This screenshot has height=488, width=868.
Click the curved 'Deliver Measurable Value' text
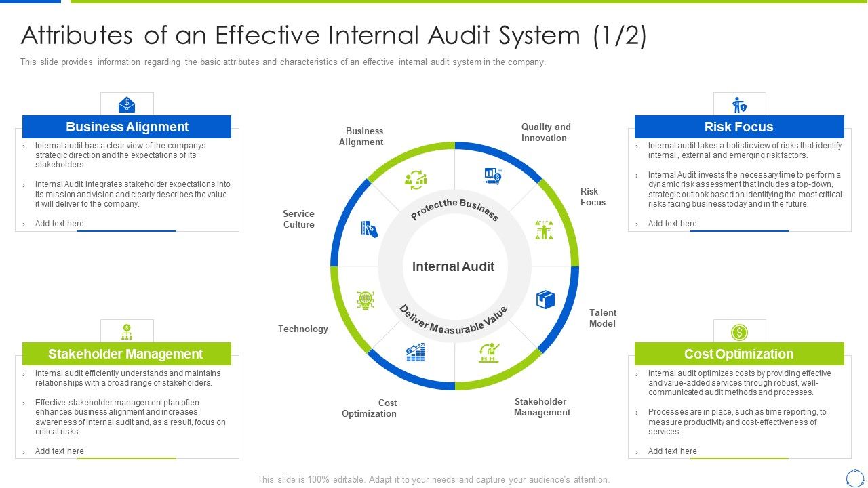[x=453, y=321]
